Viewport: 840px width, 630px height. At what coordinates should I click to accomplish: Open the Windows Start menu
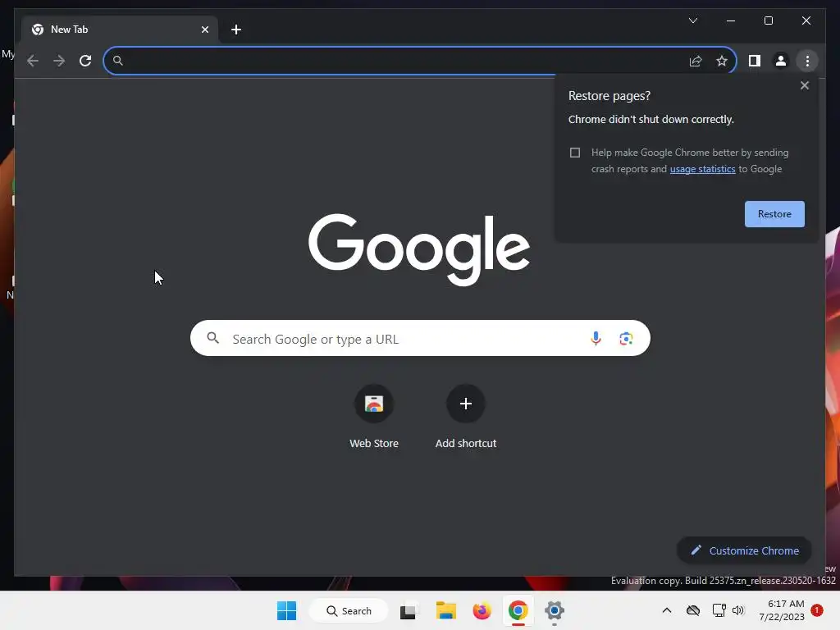286,610
